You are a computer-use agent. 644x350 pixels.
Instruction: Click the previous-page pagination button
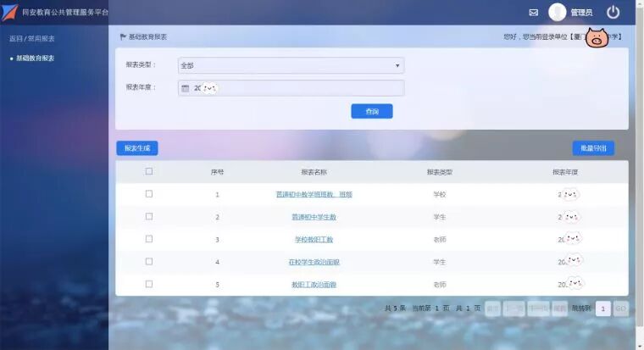tap(514, 308)
